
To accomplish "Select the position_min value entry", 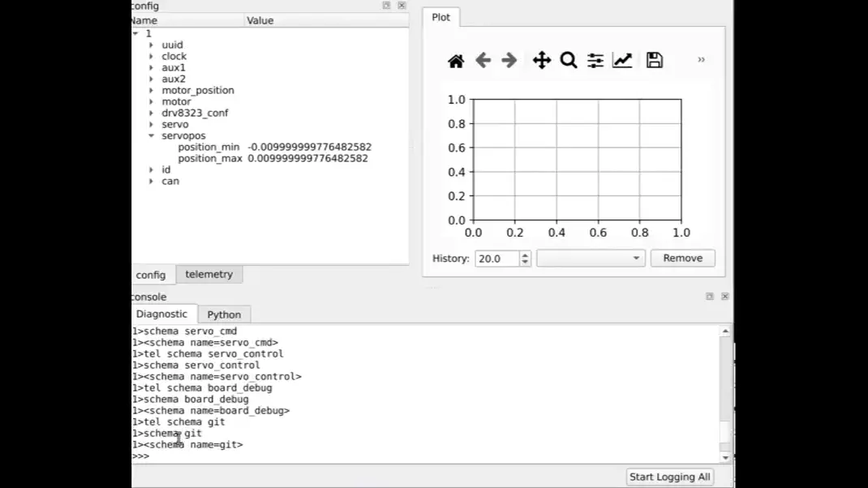I will (309, 148).
